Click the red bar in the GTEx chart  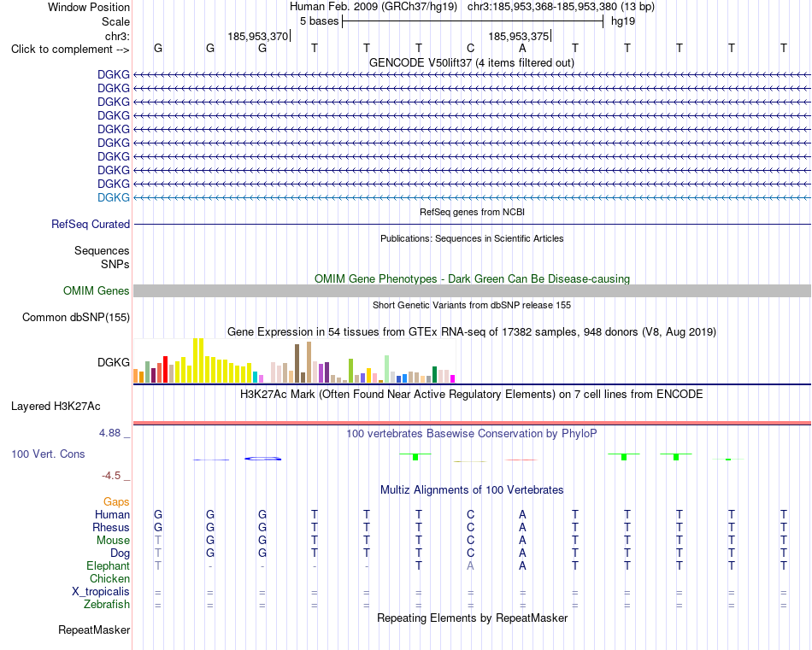point(165,370)
